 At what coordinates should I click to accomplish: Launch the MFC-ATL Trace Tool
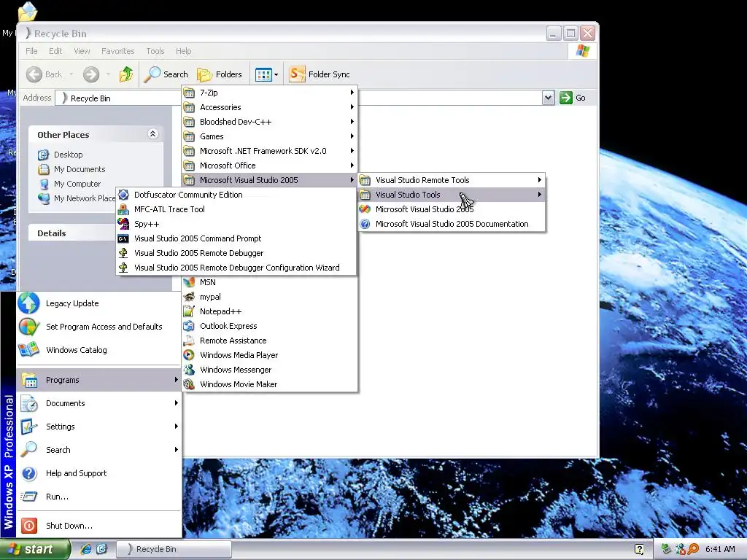[236, 209]
